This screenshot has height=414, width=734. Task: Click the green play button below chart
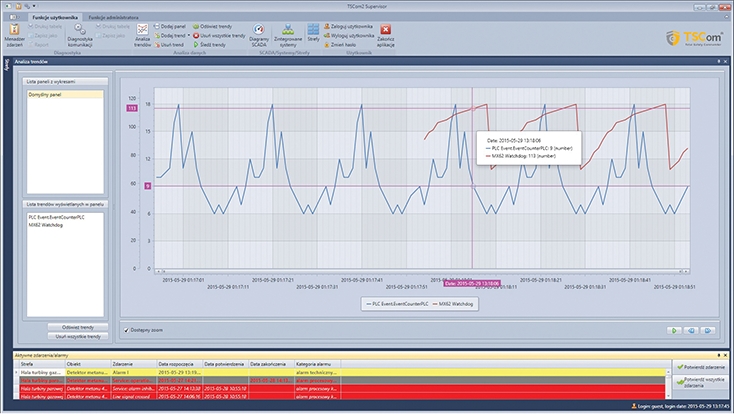click(674, 330)
